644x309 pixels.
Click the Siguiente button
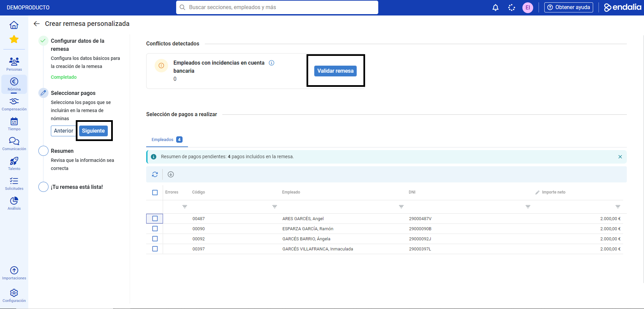93,131
